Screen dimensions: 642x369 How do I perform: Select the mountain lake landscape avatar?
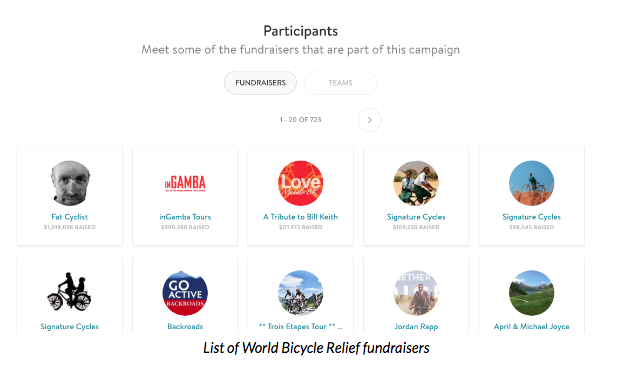pos(531,293)
